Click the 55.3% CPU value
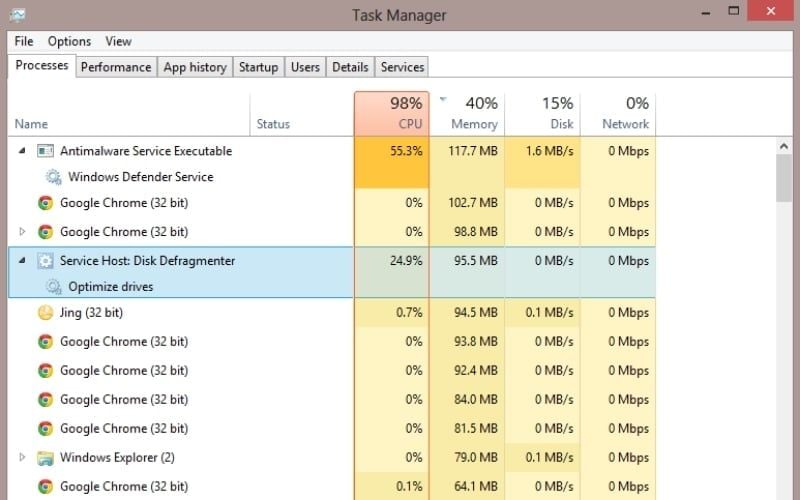This screenshot has width=800, height=500. point(406,151)
